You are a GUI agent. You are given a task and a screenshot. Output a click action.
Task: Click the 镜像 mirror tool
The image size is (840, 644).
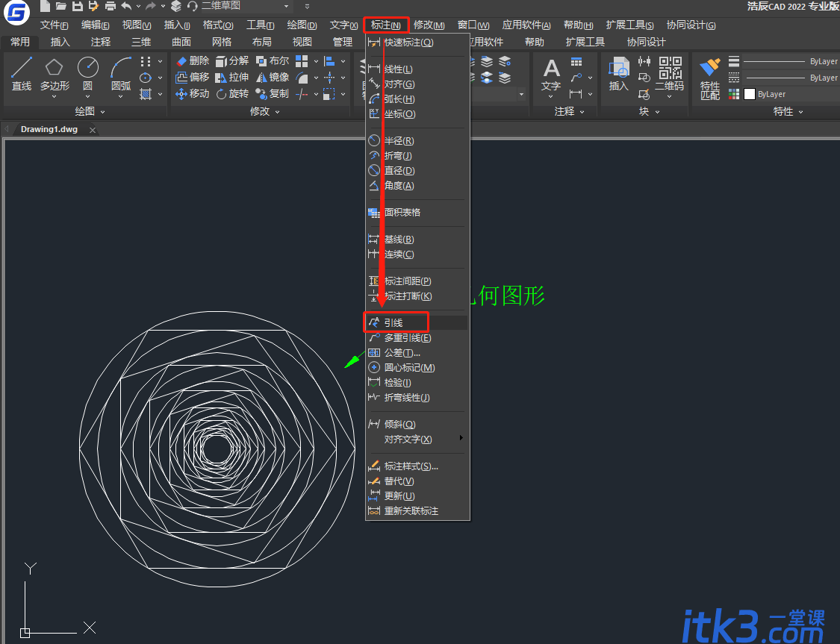272,77
